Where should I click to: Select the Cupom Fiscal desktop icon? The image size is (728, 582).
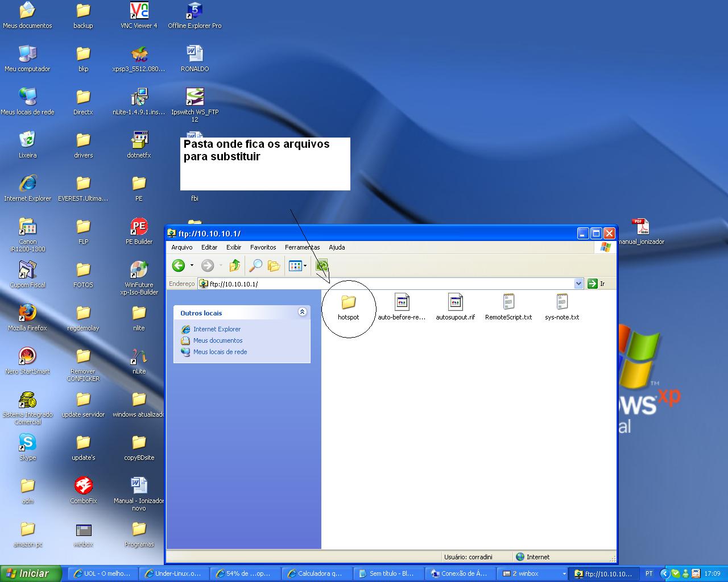27,275
